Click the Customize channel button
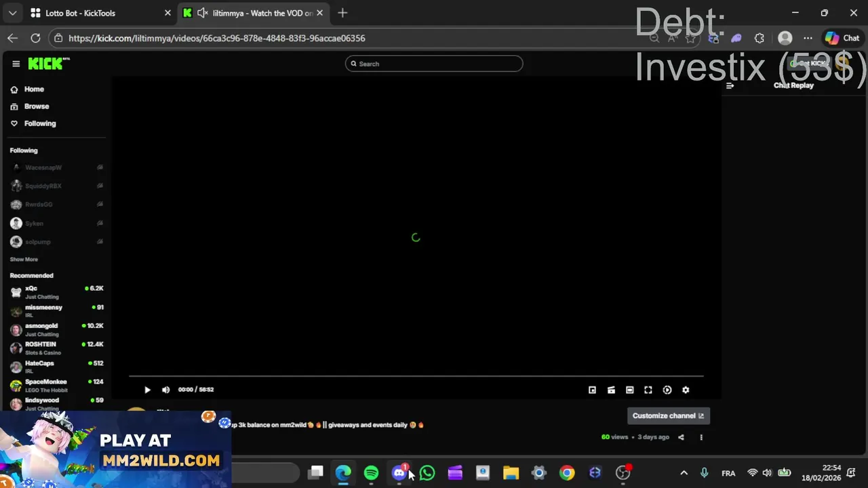 [668, 416]
